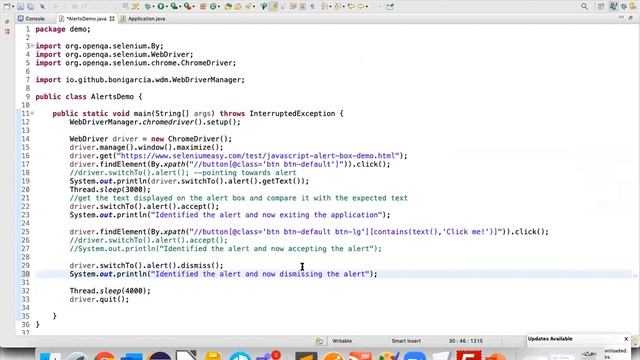640x360 pixels.
Task: Switch to the Debug perspective icon
Action: (x=624, y=6)
